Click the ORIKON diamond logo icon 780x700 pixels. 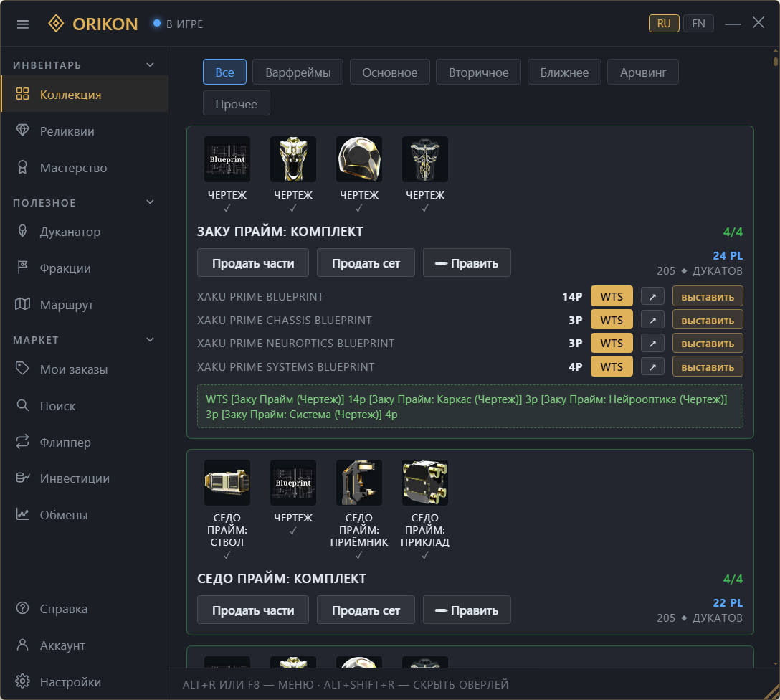pyautogui.click(x=56, y=24)
